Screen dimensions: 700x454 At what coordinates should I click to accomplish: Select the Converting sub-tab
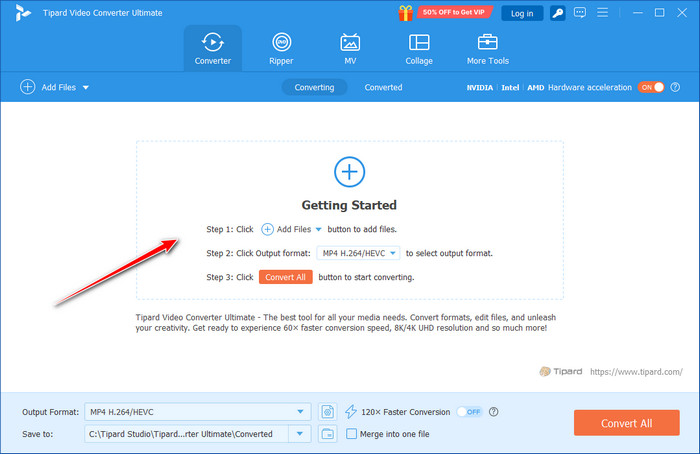314,87
